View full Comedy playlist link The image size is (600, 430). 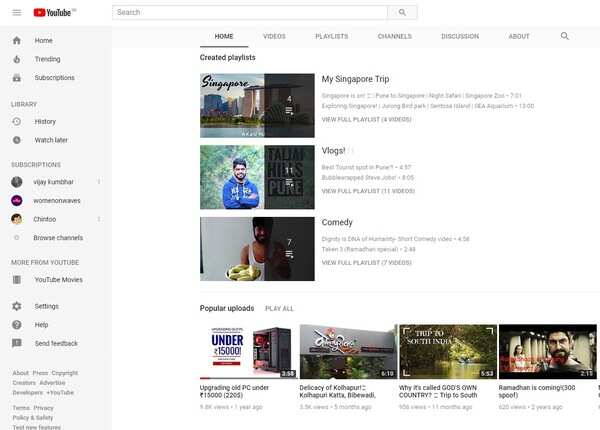366,262
